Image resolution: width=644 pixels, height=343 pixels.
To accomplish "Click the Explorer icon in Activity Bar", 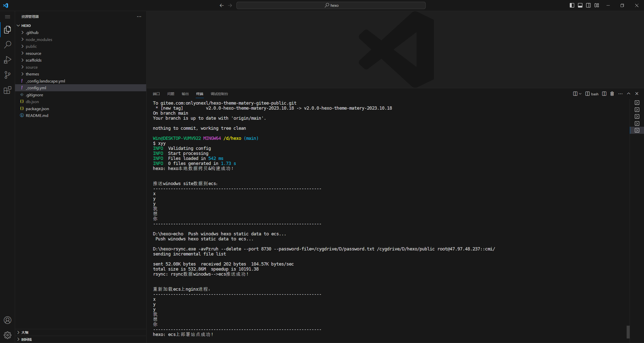I will tap(7, 30).
